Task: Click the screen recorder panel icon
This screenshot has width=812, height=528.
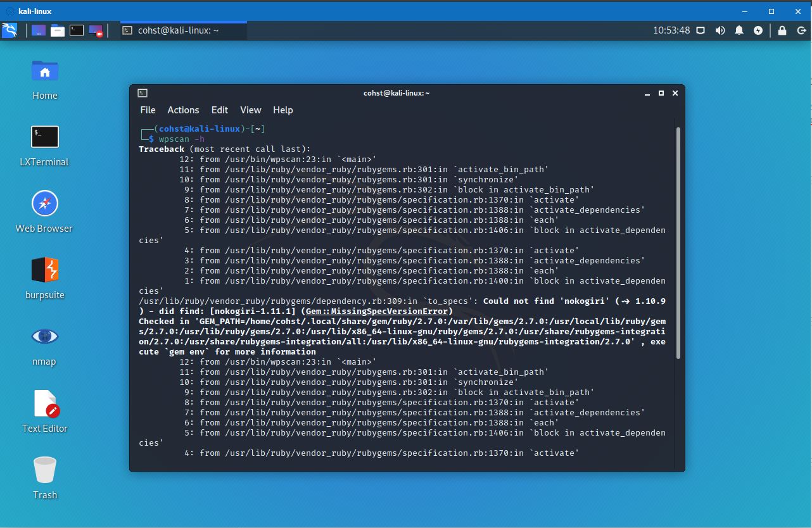Action: pos(96,30)
